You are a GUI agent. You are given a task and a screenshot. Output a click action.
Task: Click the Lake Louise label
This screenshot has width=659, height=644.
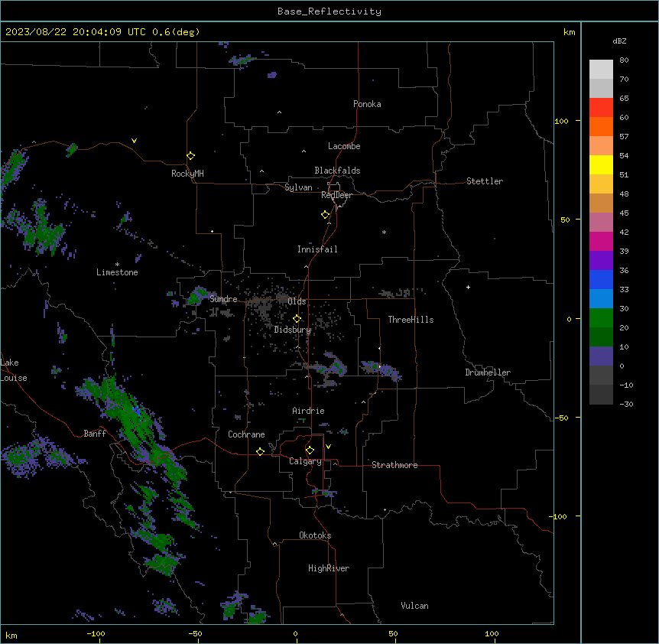point(14,370)
